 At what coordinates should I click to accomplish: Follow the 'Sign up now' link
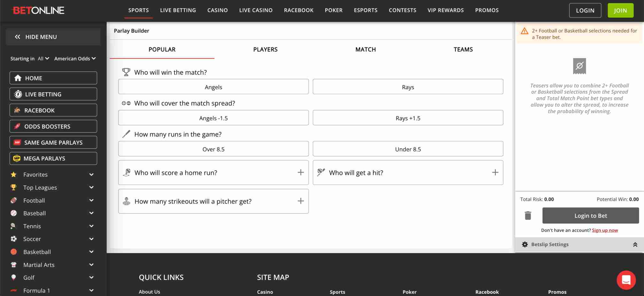(x=605, y=230)
